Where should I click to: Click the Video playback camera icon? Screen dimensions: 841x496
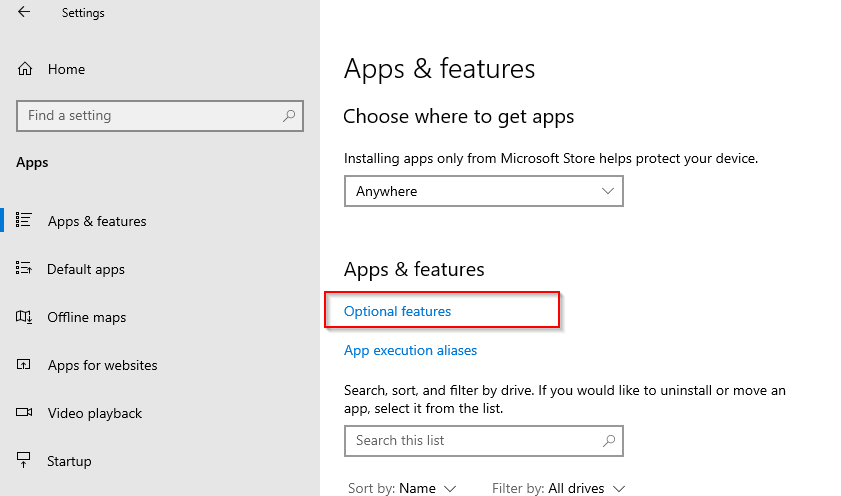click(24, 412)
